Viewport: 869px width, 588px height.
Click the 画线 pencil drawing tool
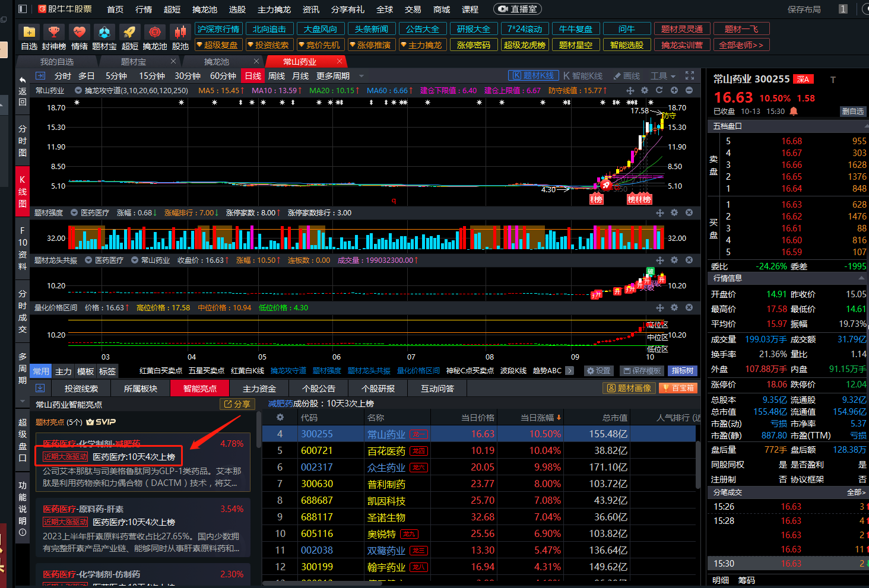627,76
